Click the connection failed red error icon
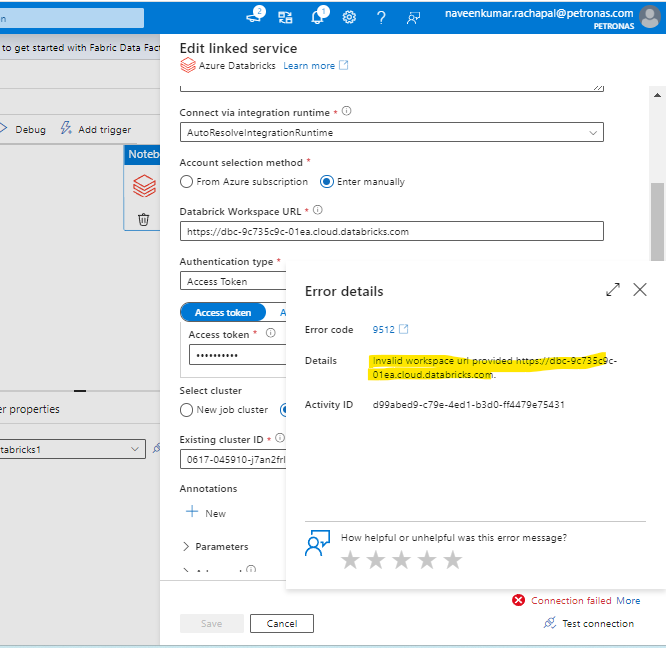The width and height of the screenshot is (666, 648). [518, 600]
